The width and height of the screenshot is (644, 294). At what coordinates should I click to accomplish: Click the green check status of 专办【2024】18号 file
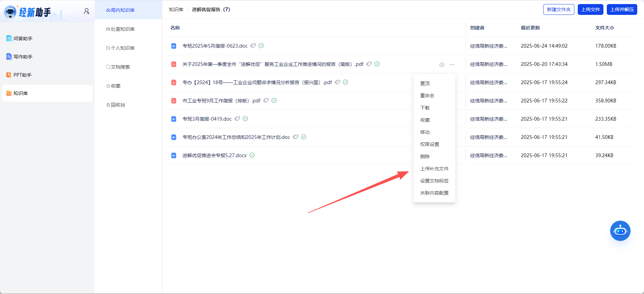345,82
